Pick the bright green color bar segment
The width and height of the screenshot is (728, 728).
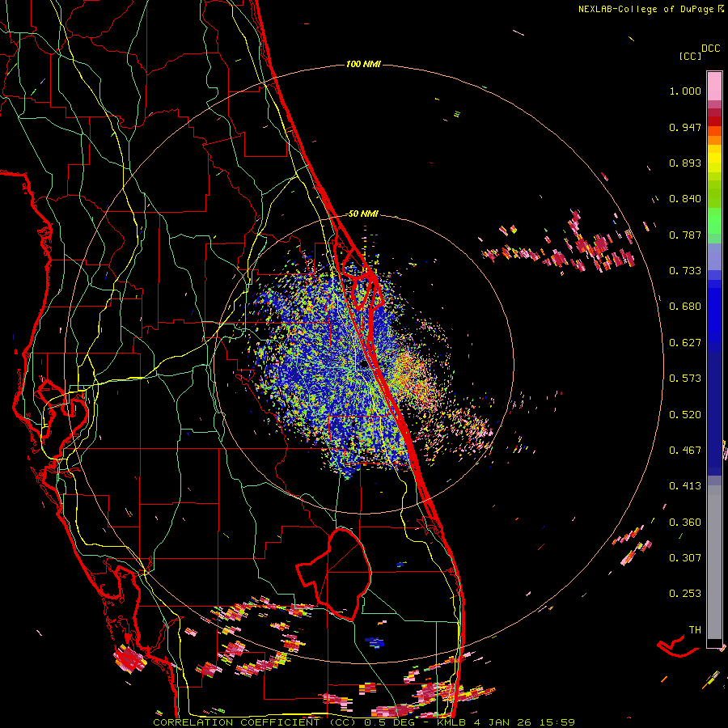714,222
